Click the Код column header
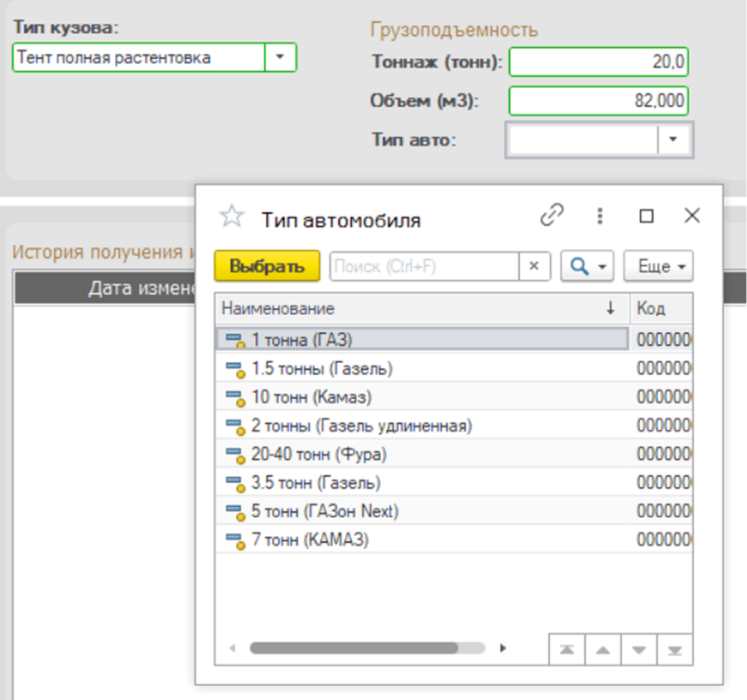This screenshot has width=747, height=700. coord(662,308)
